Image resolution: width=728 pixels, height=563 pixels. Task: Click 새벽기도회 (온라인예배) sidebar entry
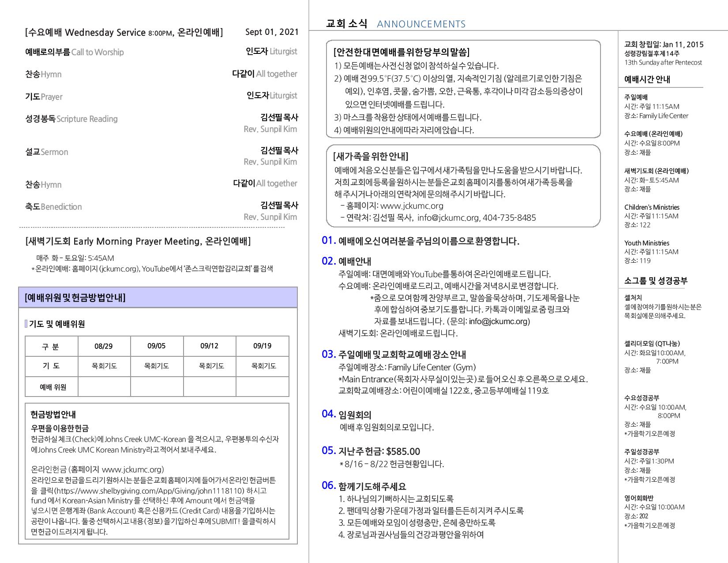(657, 171)
